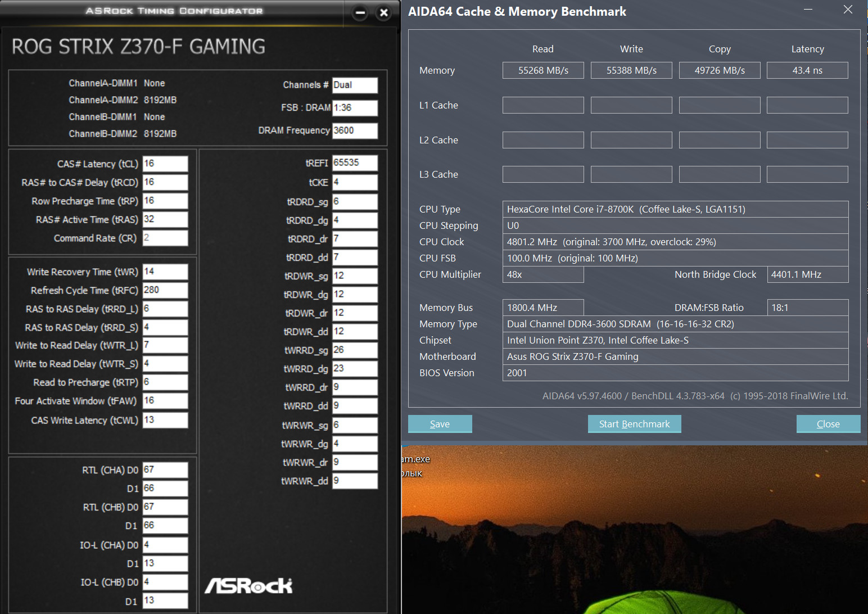The image size is (868, 614).
Task: Select the tWRWR_dg field
Action: 355,444
